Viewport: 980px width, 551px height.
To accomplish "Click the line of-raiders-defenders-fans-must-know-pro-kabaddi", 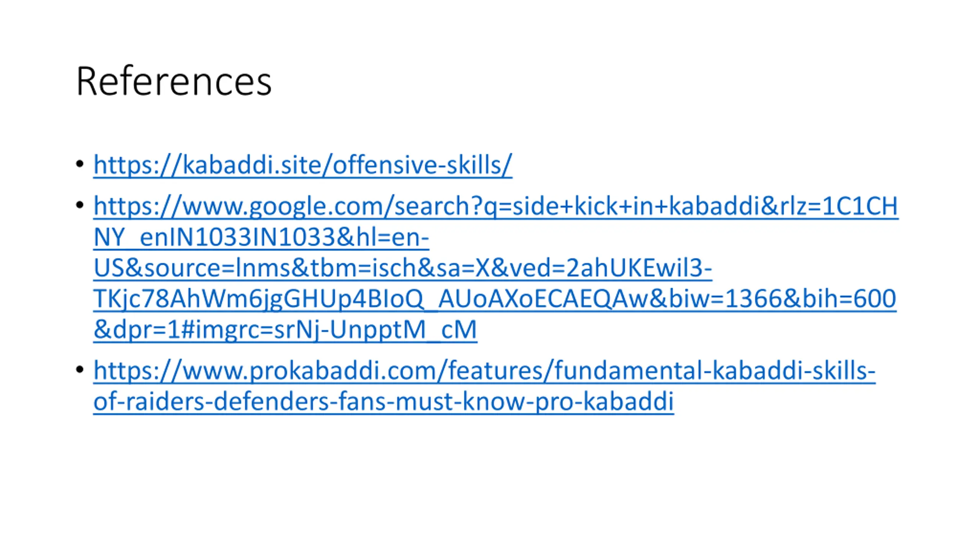I will pos(384,401).
